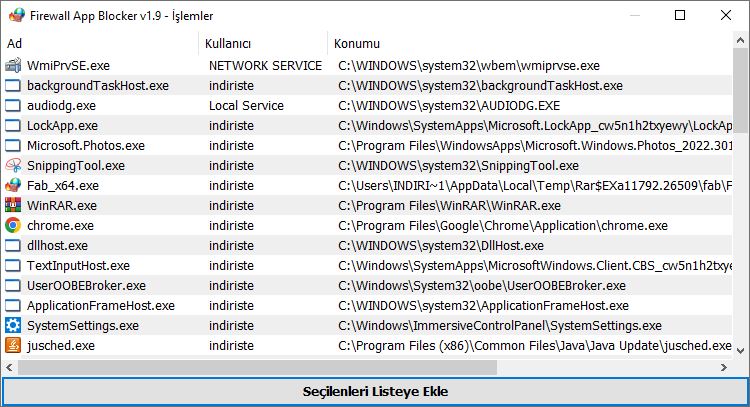Click the horizontal scrollbar thumb
This screenshot has width=750, height=407.
(x=257, y=367)
